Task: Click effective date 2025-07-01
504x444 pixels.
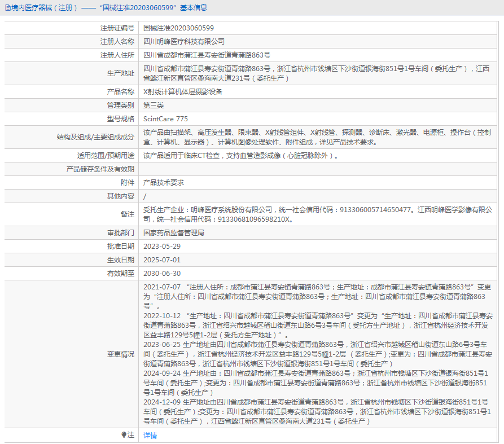Action: coord(161,260)
